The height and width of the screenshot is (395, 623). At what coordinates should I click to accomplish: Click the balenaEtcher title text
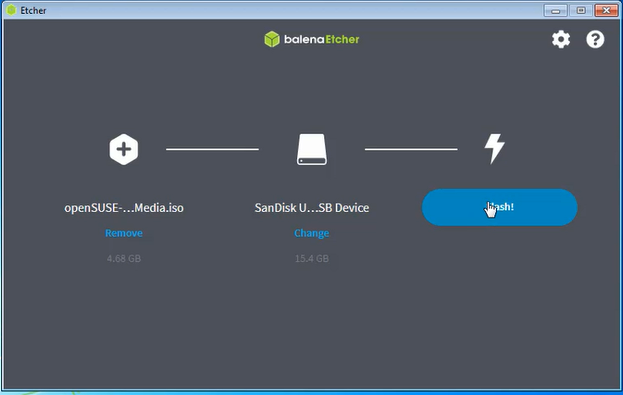click(x=321, y=39)
